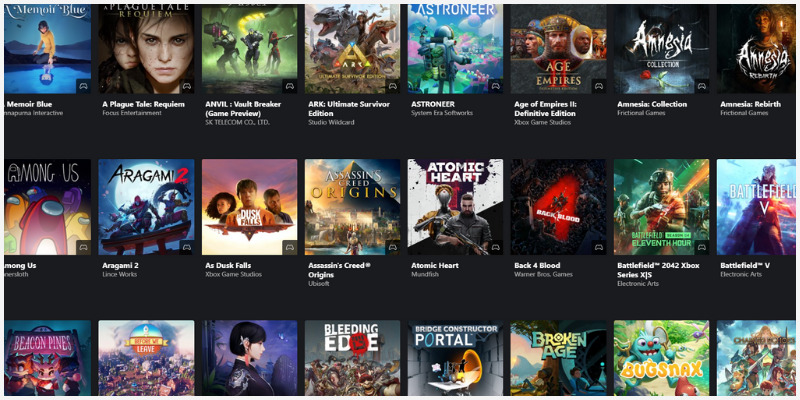Screen dimensions: 800x400
Task: Open the Bugsnax game cover
Action: click(662, 358)
